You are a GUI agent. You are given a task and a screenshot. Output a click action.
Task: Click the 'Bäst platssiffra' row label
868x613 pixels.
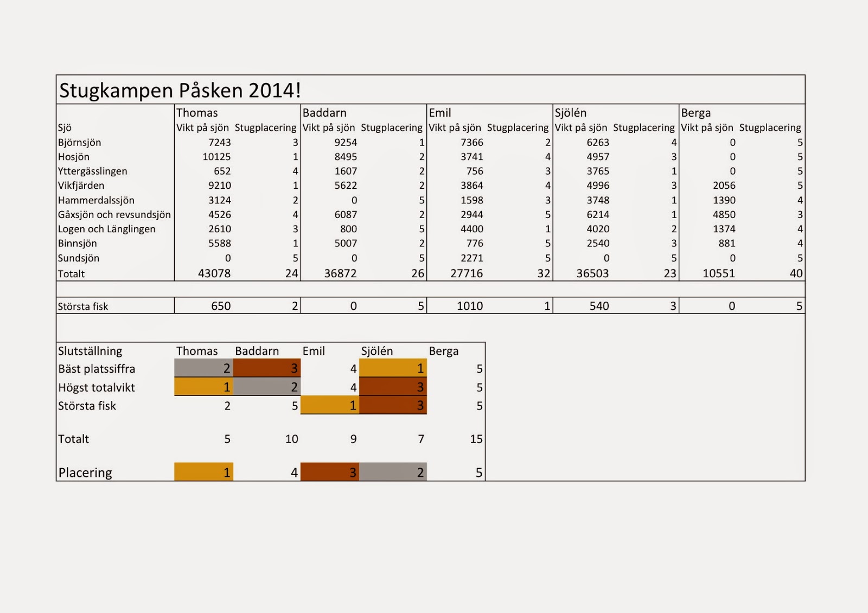97,369
